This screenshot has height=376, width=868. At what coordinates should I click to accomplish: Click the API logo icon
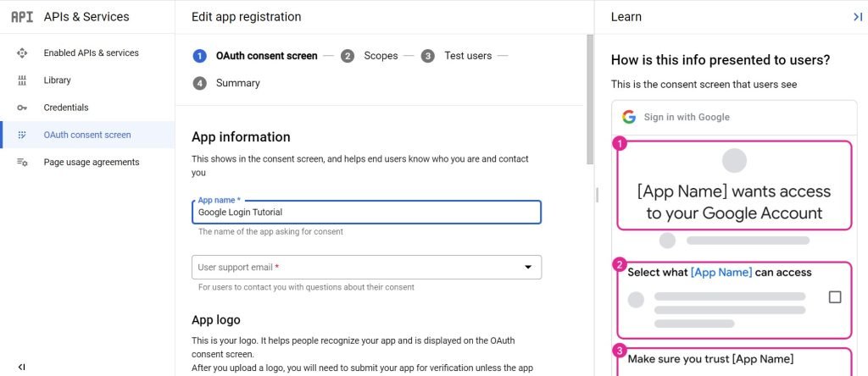[22, 17]
